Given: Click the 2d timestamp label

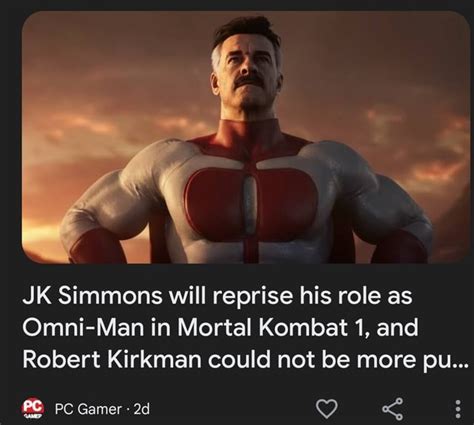Looking at the screenshot, I should pos(141,409).
